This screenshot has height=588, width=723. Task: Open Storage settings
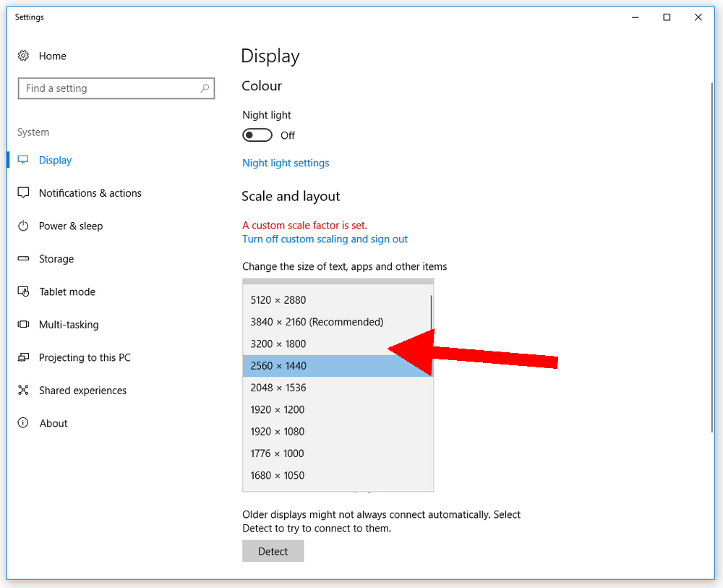pyautogui.click(x=56, y=259)
